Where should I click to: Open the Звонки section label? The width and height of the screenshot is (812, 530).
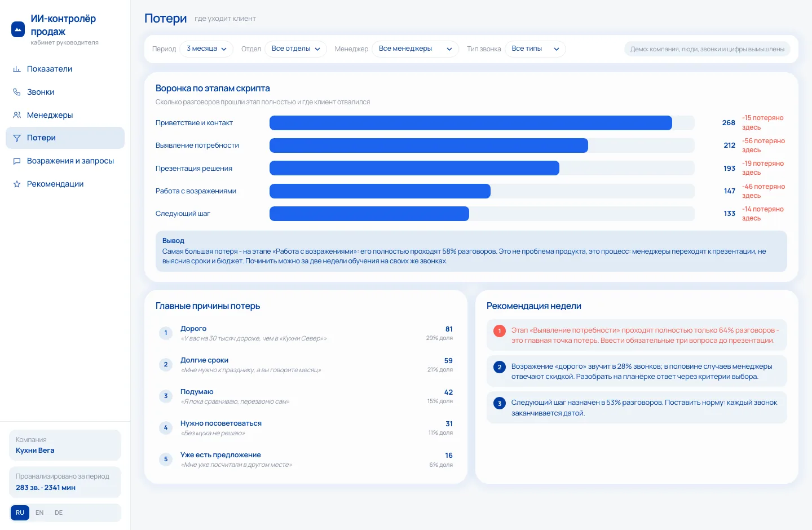41,92
